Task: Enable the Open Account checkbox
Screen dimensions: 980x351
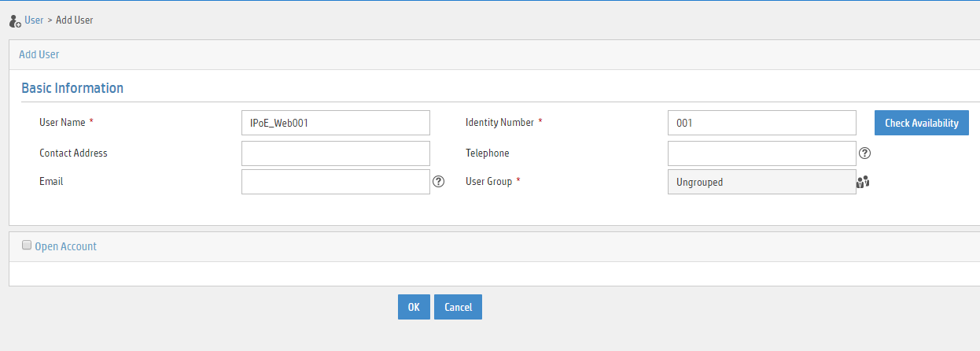Action: point(27,246)
